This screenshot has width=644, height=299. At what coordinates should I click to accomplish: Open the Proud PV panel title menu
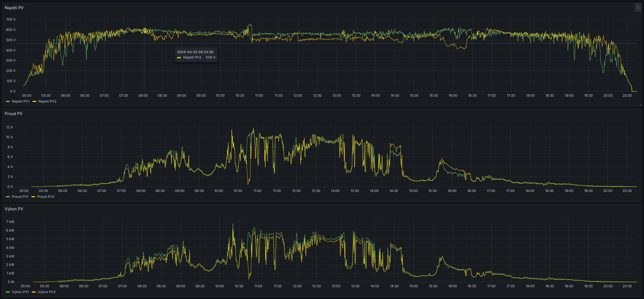tap(13, 114)
